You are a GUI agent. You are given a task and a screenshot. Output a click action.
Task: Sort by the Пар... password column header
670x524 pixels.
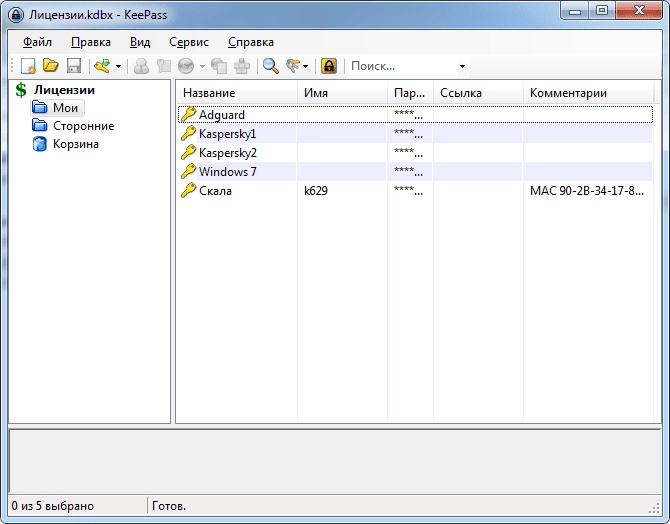(410, 93)
